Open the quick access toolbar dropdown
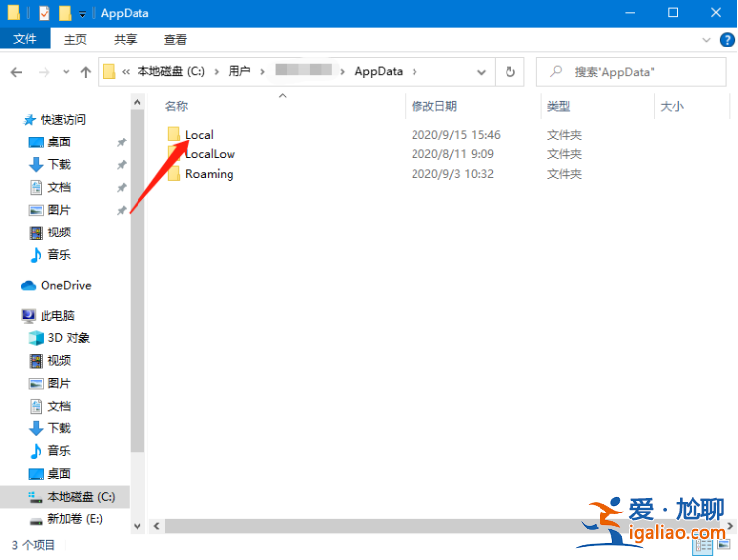The width and height of the screenshot is (738, 560). [82, 14]
